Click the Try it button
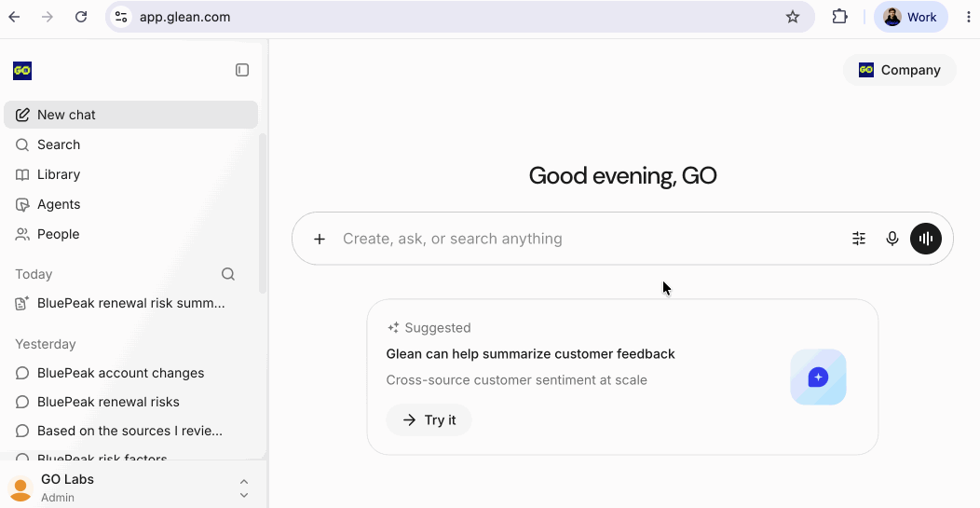Viewport: 980px width, 508px height. 429,419
